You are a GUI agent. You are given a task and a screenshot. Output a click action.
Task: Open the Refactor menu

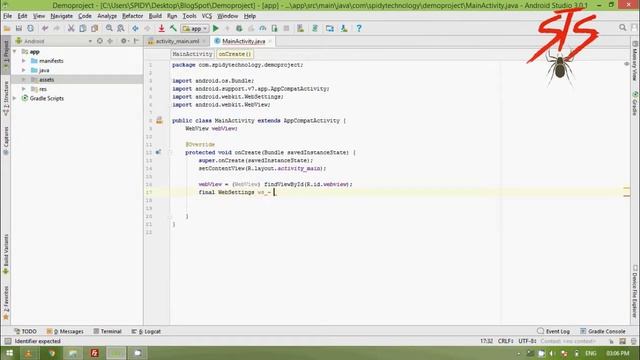coord(133,16)
